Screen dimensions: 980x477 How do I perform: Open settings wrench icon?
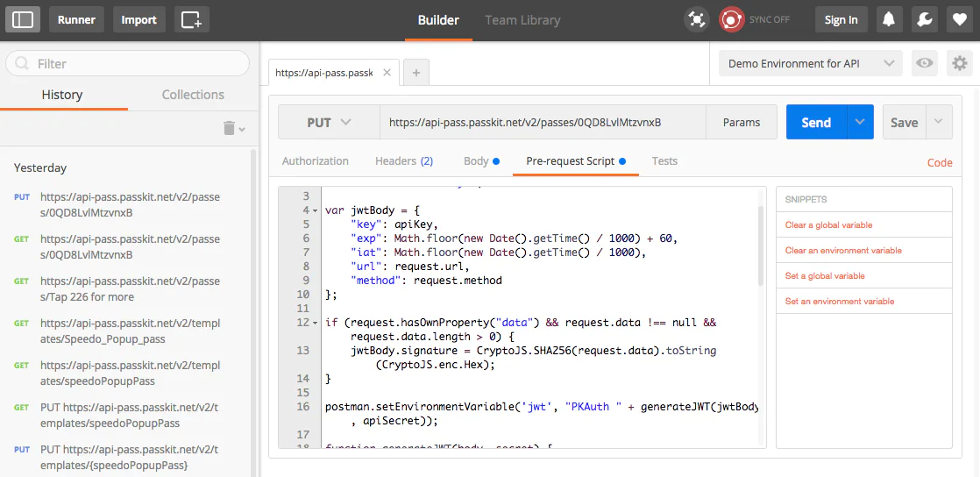(x=924, y=19)
